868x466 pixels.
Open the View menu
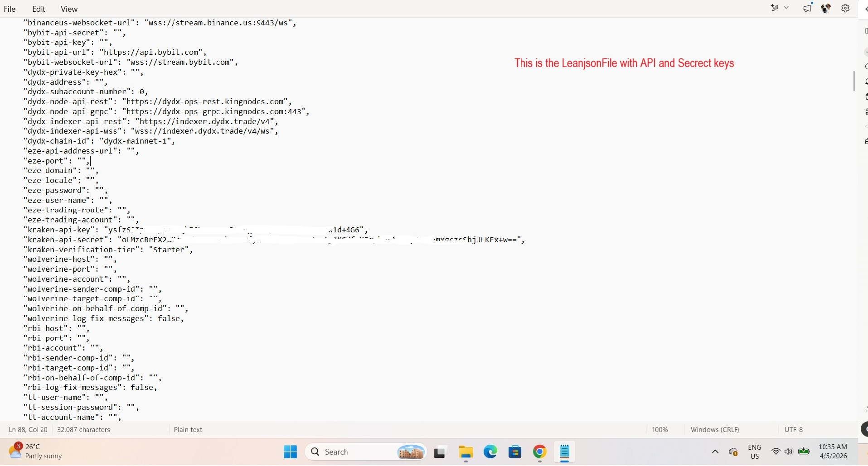tap(69, 9)
